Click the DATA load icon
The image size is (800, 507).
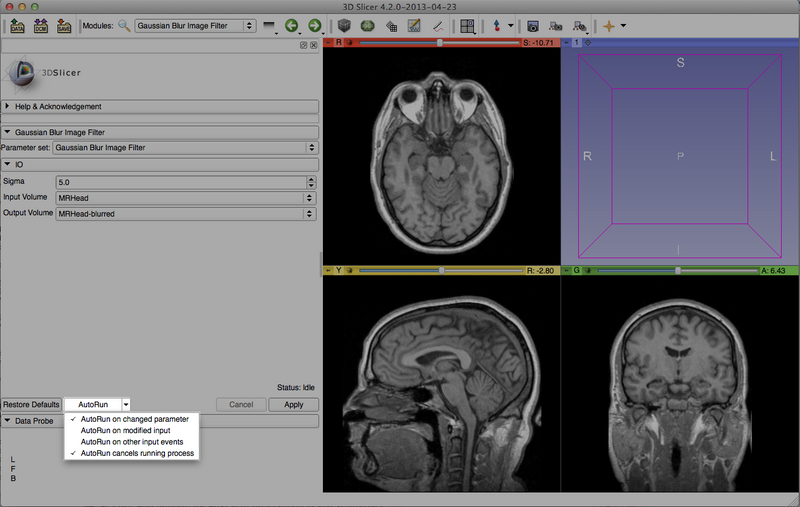(x=17, y=25)
